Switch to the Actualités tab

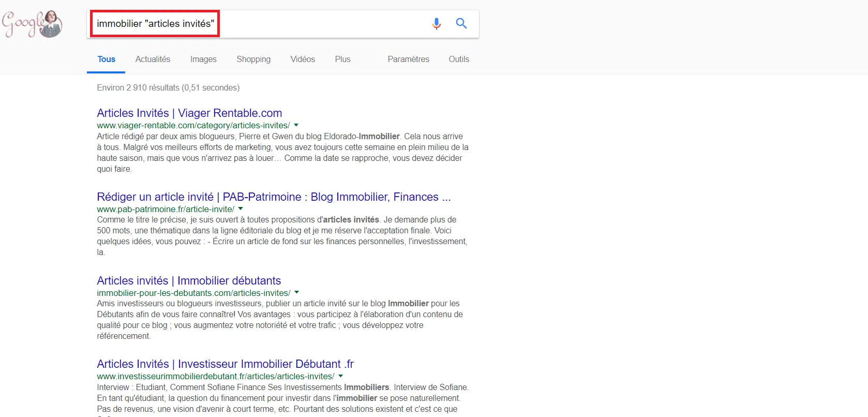coord(153,59)
